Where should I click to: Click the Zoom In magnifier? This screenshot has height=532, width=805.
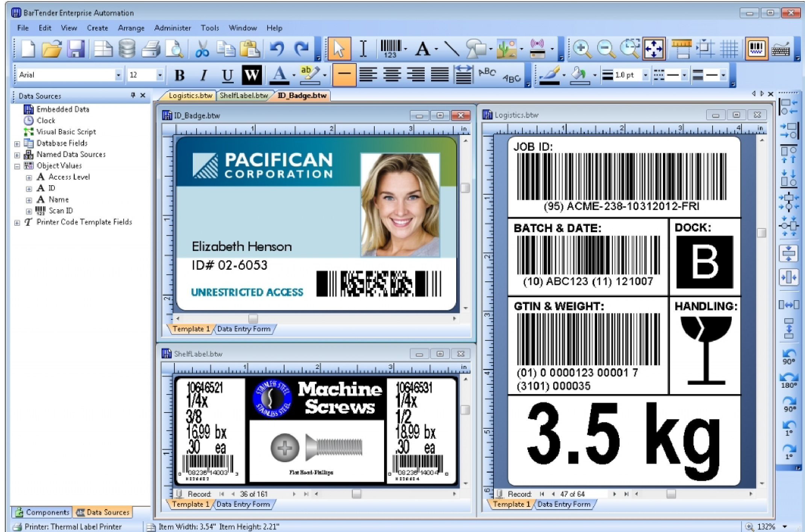pos(582,49)
